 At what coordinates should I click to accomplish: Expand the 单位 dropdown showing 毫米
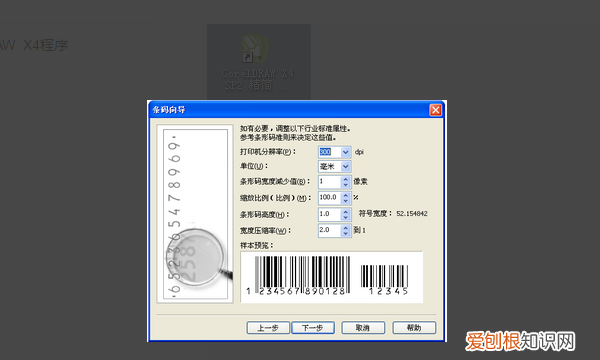click(x=346, y=166)
